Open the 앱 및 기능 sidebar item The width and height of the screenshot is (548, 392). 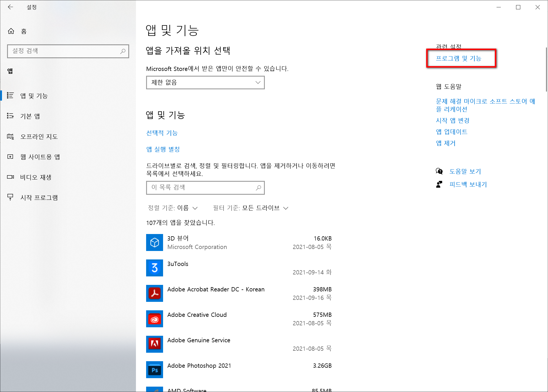68,96
